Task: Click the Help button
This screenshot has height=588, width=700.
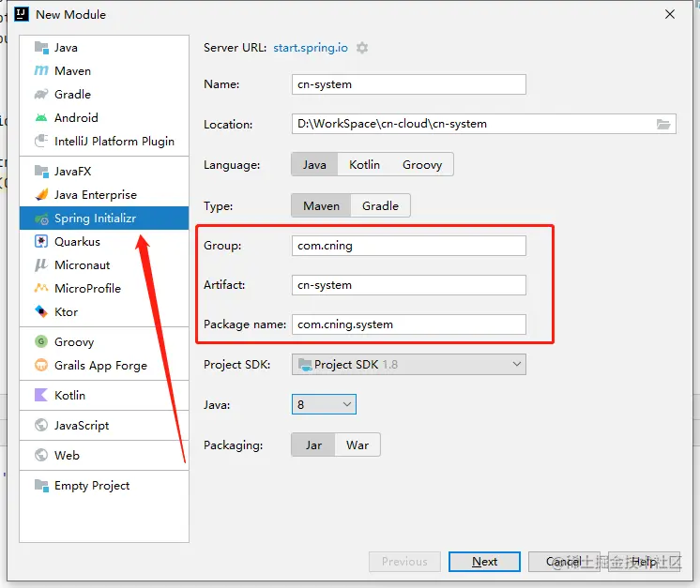Action: pyautogui.click(x=644, y=561)
